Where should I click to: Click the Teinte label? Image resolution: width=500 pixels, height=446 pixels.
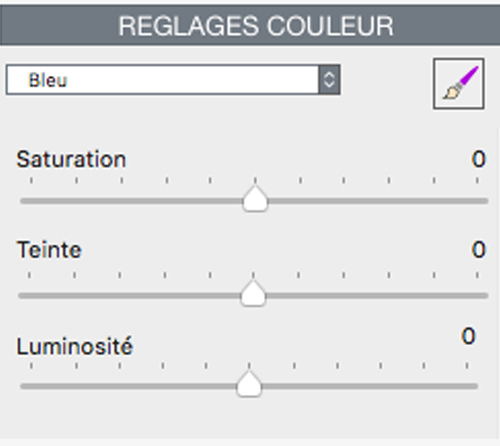click(x=49, y=250)
